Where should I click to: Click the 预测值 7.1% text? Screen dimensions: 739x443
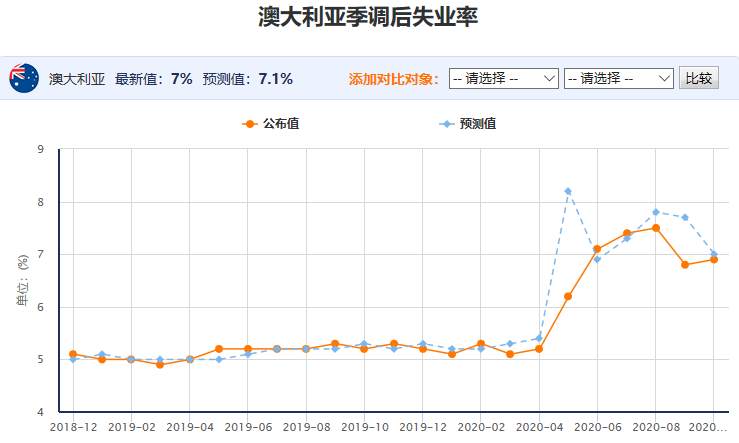248,79
